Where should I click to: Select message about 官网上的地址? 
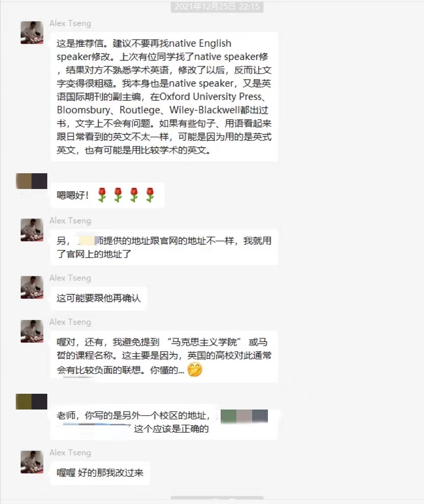click(x=164, y=247)
